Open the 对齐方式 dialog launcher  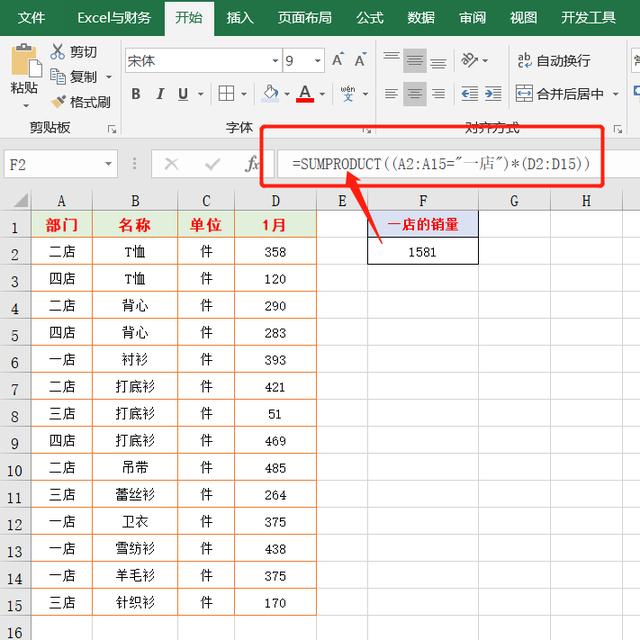pos(618,129)
